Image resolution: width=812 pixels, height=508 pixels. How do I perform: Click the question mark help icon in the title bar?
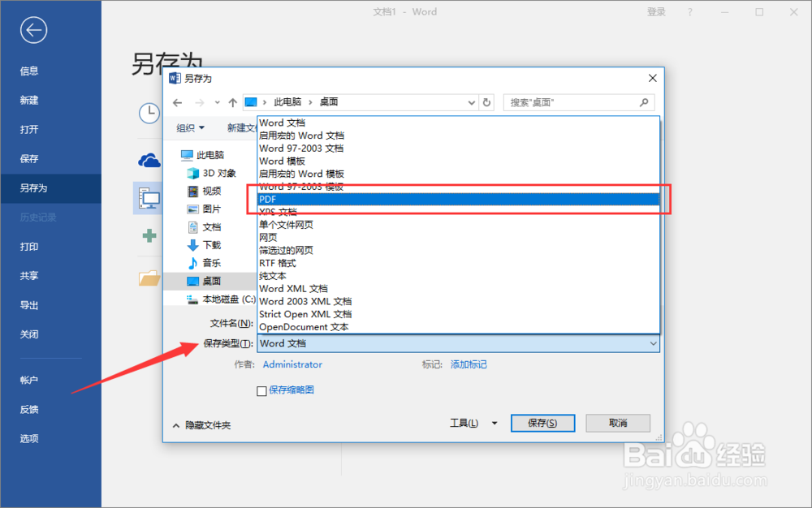689,12
